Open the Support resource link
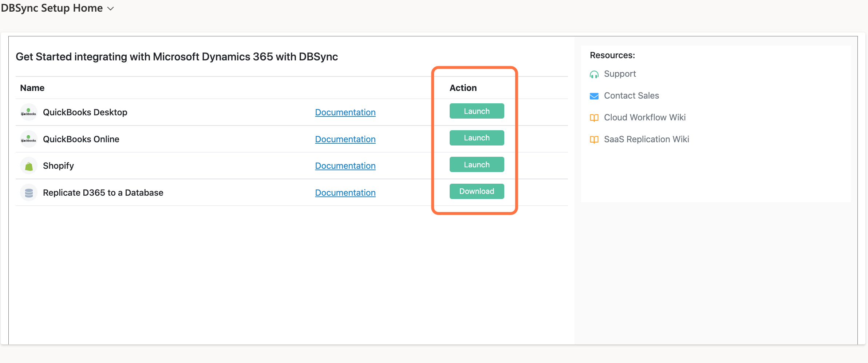Screen dimensions: 868x363 point(620,74)
